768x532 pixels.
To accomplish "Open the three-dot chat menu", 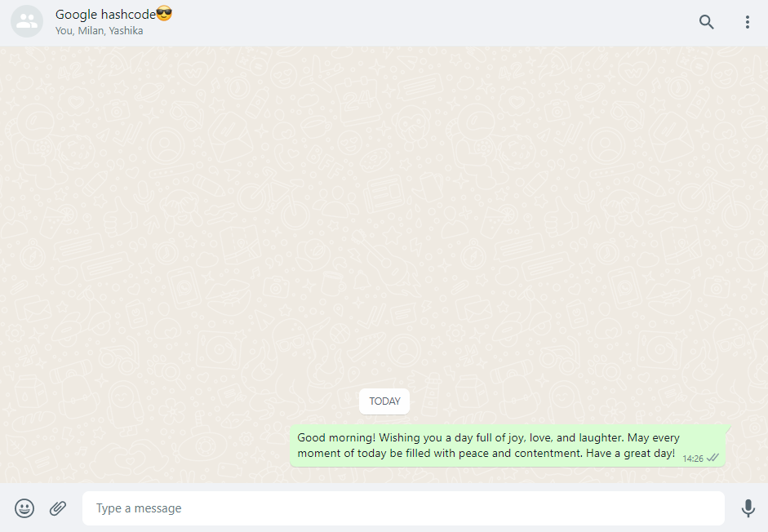I will [747, 22].
